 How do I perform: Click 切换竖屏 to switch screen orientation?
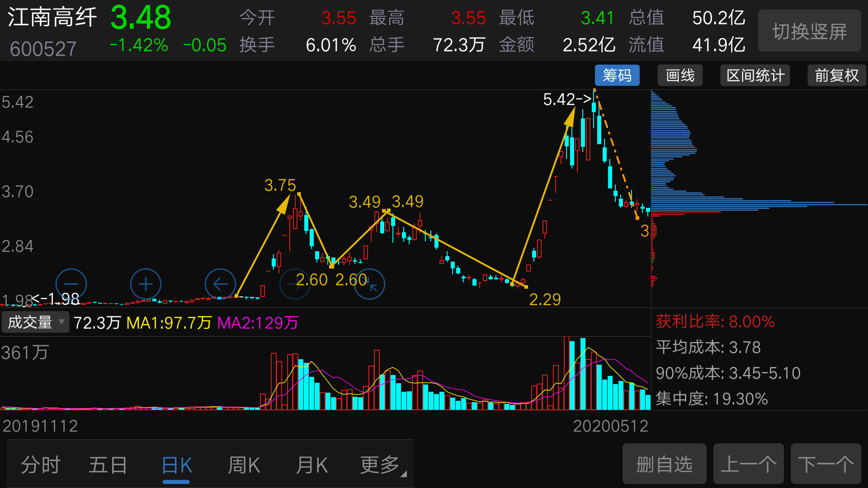pos(809,31)
